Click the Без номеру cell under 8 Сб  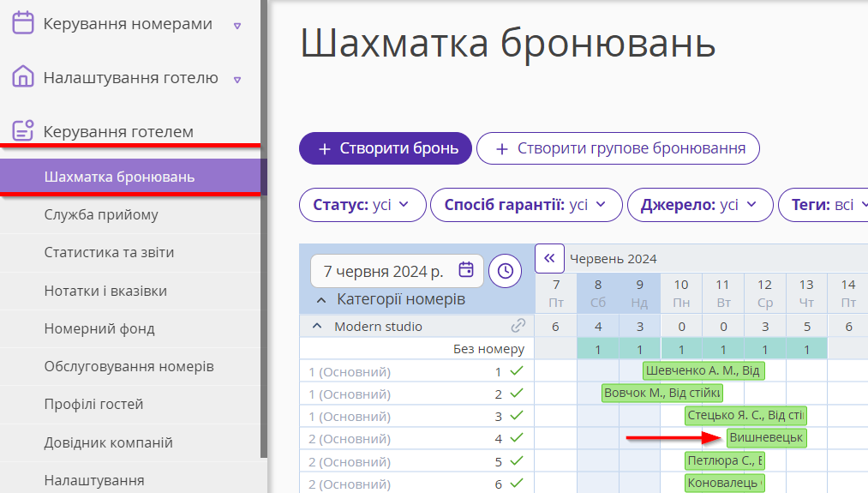tap(598, 349)
